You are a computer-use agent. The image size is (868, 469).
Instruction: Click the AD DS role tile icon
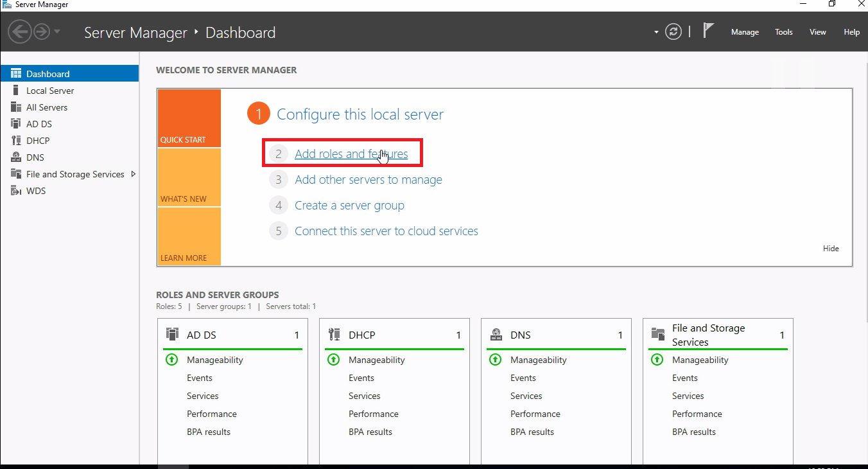coord(172,334)
